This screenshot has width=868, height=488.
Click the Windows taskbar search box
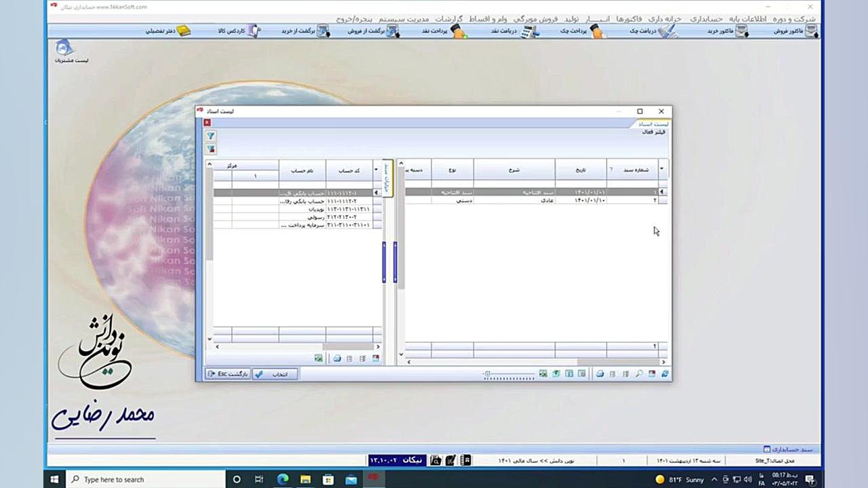tap(146, 479)
